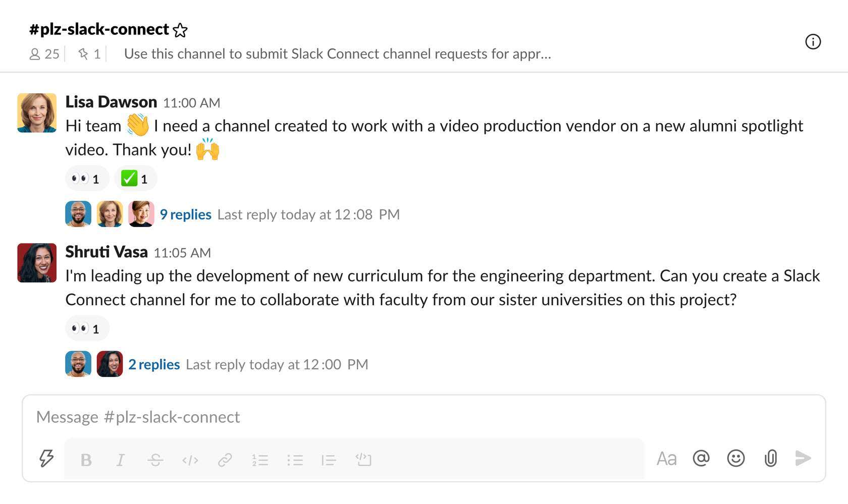Star the #plz-slack-connect channel
848x504 pixels.
click(x=180, y=30)
